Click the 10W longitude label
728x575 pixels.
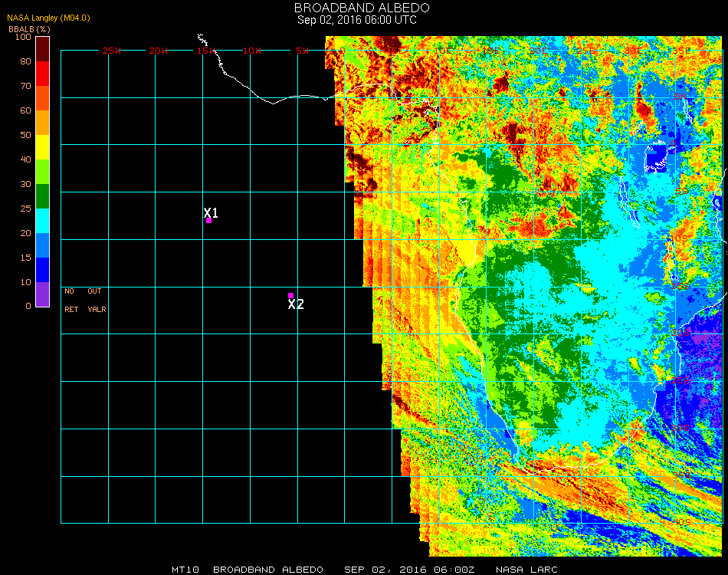coord(252,51)
